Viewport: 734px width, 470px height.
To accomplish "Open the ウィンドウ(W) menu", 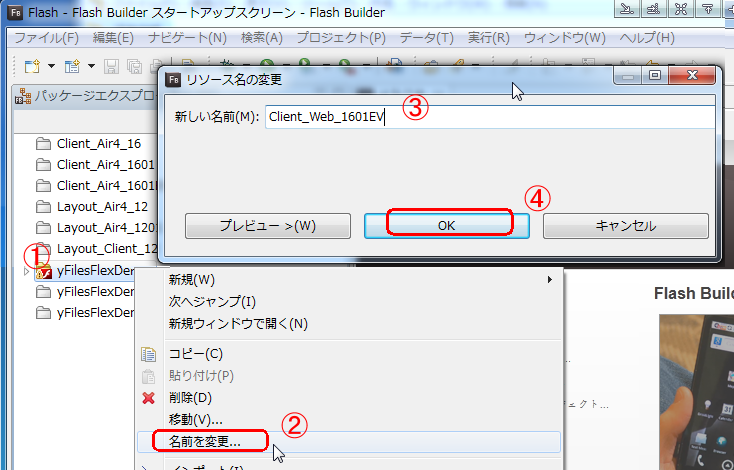I will (565, 38).
